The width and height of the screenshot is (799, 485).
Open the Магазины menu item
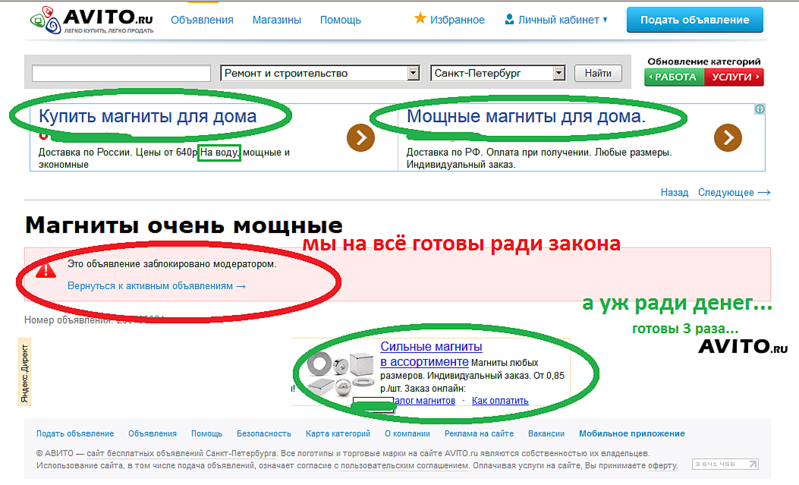pyautogui.click(x=276, y=20)
